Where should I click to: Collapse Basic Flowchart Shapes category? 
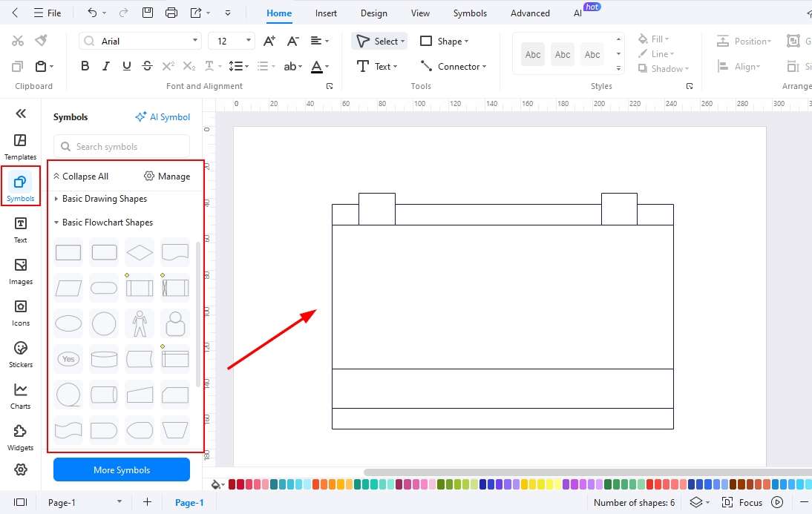(104, 223)
